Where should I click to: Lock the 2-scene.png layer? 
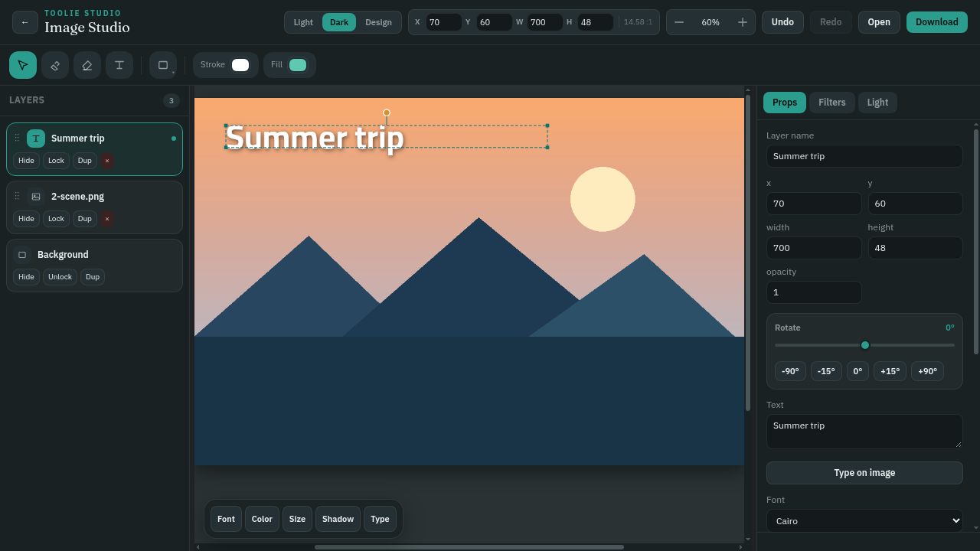coord(56,219)
